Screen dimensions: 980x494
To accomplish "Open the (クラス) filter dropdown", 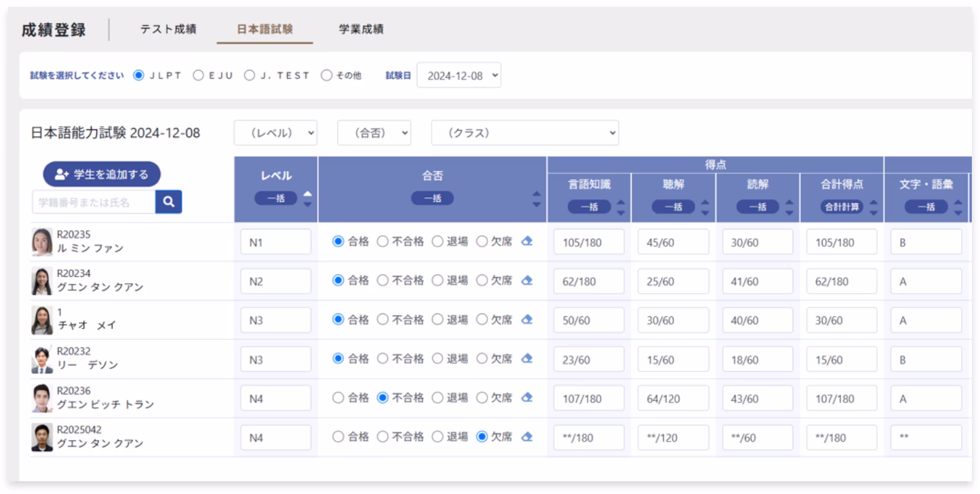I will pyautogui.click(x=525, y=132).
